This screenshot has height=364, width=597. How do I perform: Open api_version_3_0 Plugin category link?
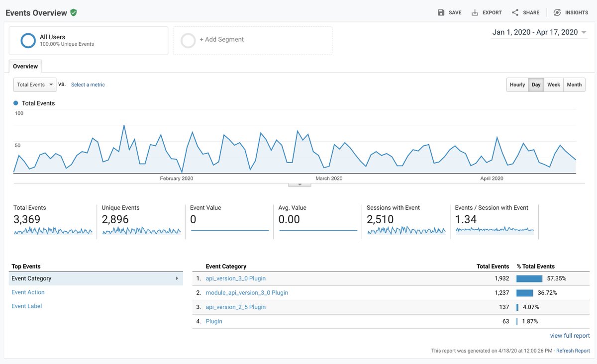236,278
